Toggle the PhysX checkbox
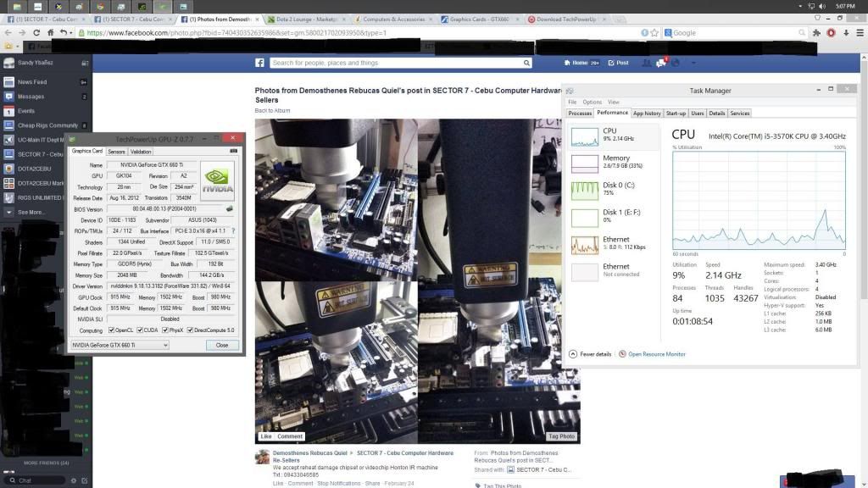 click(166, 330)
